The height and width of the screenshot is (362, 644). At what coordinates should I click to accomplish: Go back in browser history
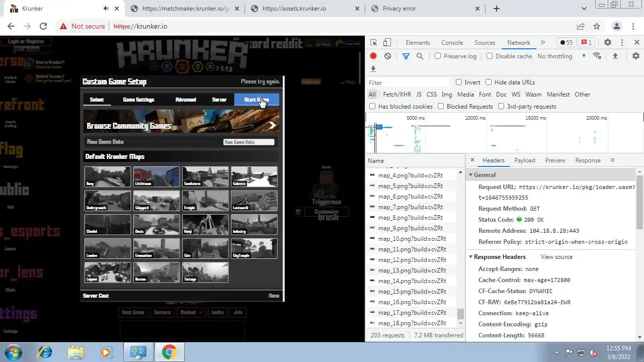pyautogui.click(x=11, y=26)
